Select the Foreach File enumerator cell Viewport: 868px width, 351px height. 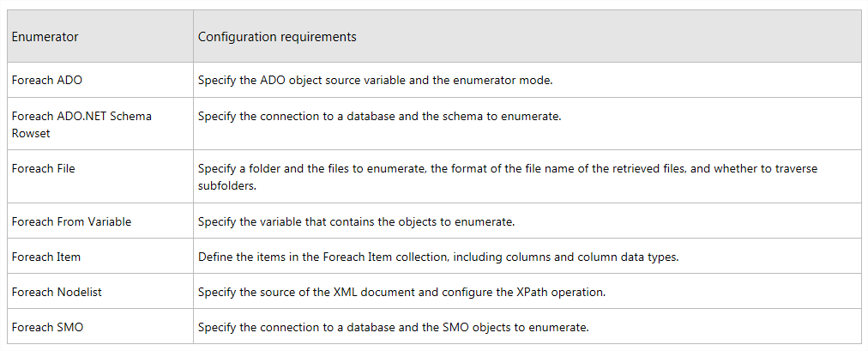point(44,168)
